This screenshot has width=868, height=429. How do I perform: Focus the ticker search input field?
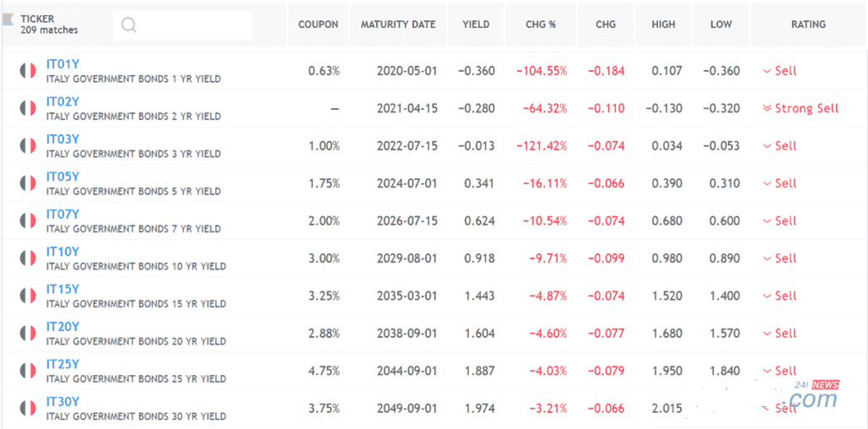194,24
